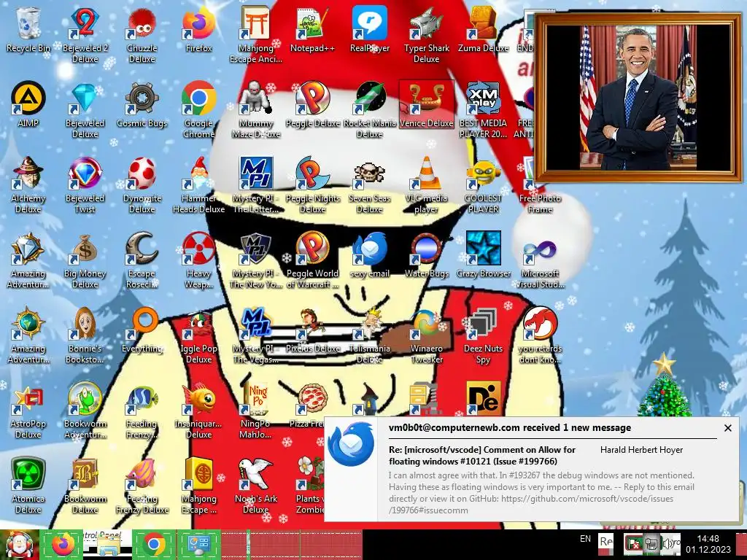Select COOLEST PLAYER desktop icon
747x560 pixels.
(483, 184)
